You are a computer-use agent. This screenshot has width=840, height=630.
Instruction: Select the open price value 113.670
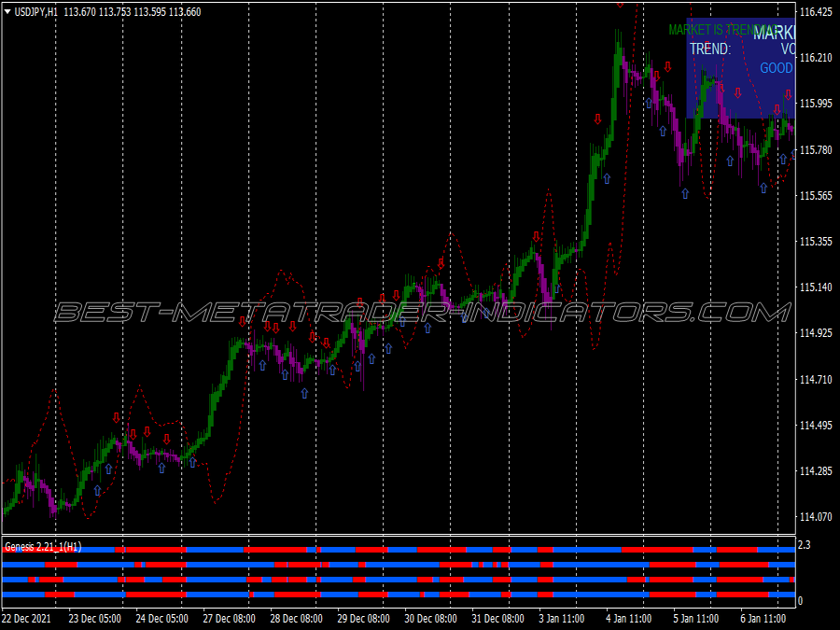click(80, 12)
